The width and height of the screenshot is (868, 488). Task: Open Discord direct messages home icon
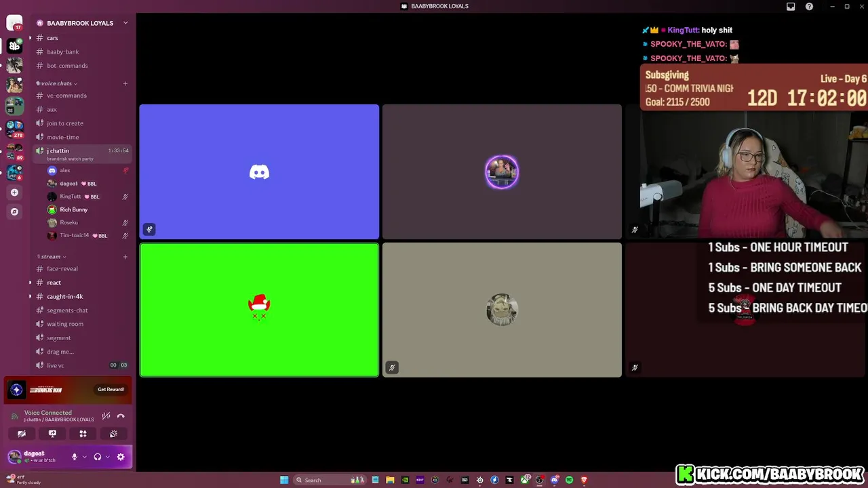pyautogui.click(x=14, y=22)
